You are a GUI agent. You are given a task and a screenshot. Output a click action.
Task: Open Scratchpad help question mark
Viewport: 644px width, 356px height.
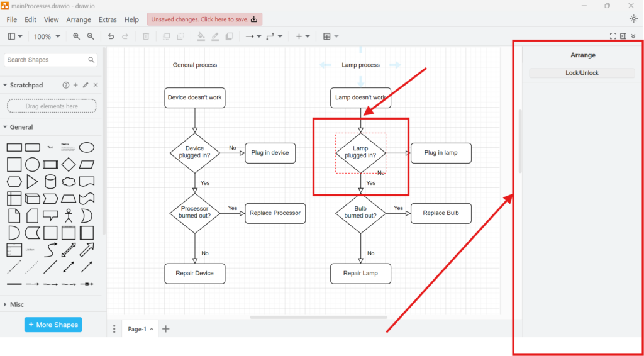[x=65, y=85]
